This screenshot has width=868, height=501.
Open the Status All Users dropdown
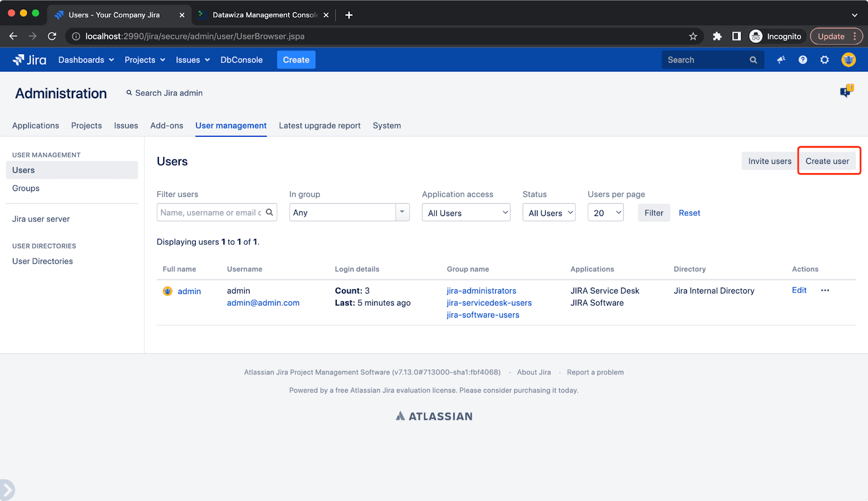(x=548, y=212)
